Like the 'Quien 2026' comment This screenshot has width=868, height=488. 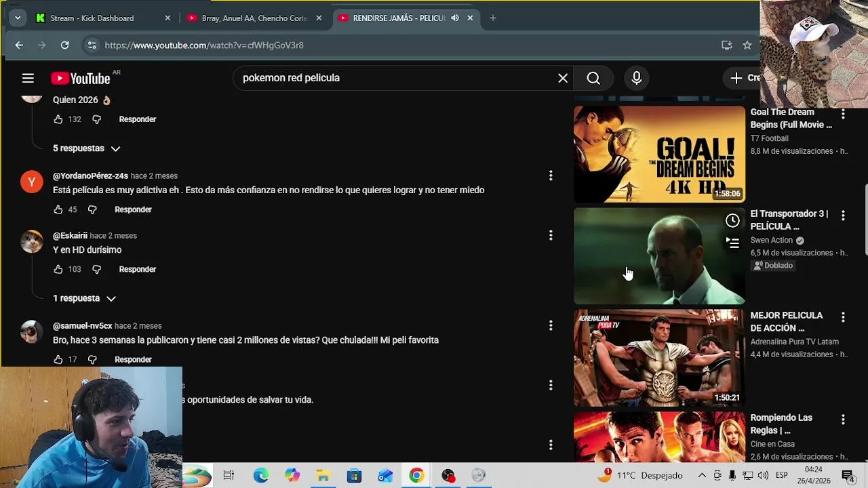coord(58,119)
